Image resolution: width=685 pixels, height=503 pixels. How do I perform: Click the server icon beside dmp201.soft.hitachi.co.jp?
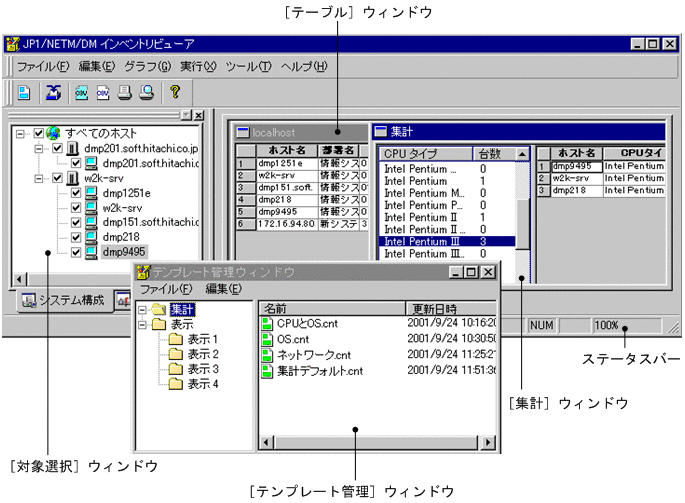pyautogui.click(x=72, y=149)
